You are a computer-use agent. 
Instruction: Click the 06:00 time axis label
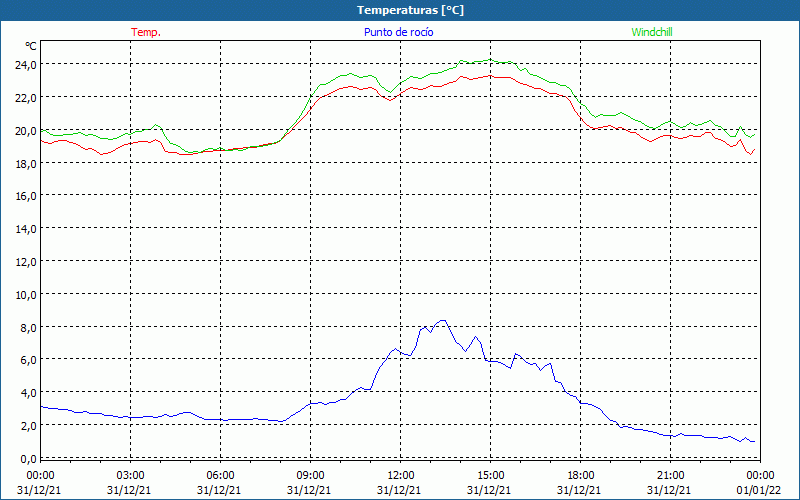[220, 475]
